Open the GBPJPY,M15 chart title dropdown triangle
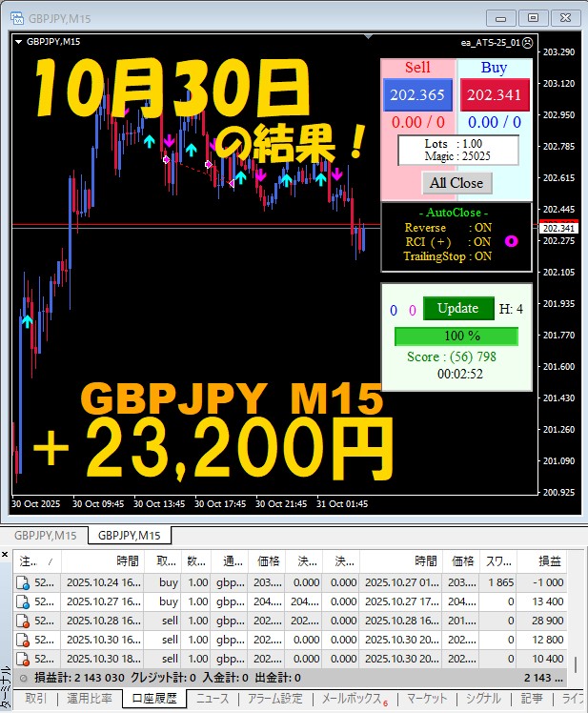588x713 pixels. [19, 42]
